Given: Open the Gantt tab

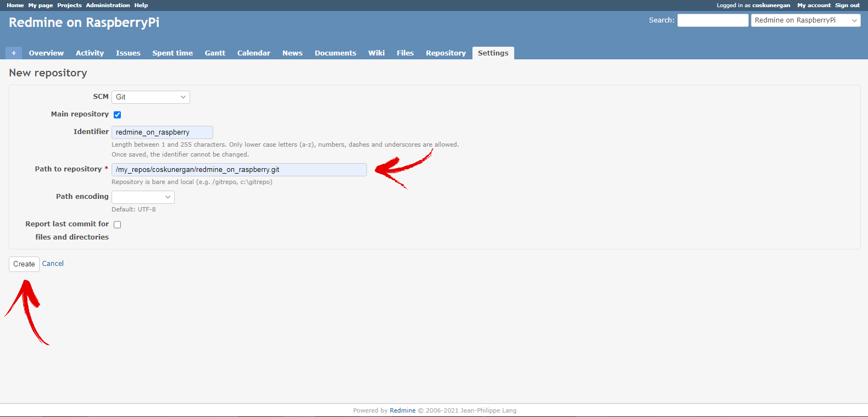Looking at the screenshot, I should [x=215, y=53].
